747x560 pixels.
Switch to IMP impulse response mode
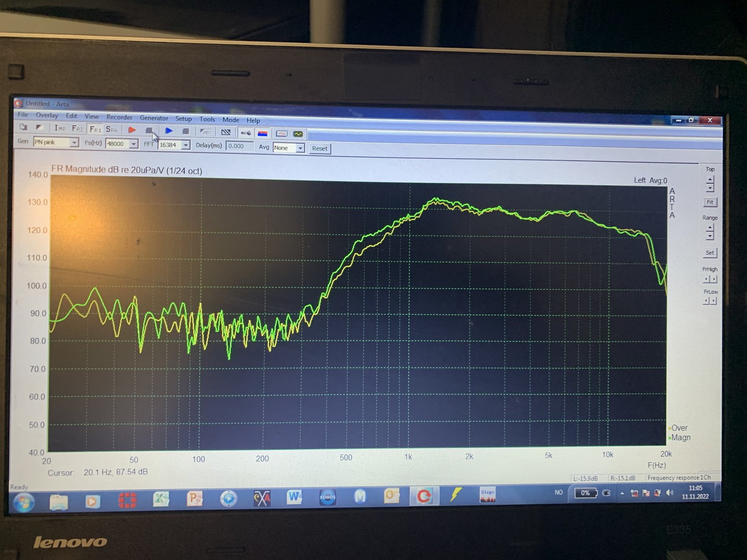[x=60, y=128]
